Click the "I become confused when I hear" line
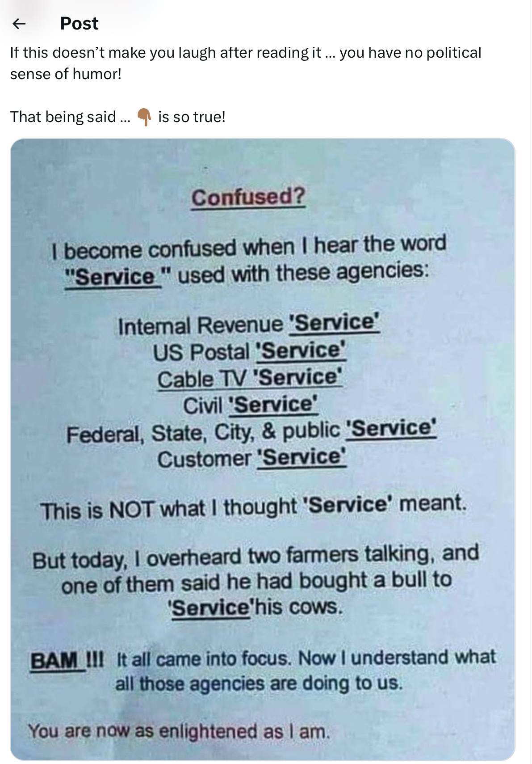 pos(249,247)
